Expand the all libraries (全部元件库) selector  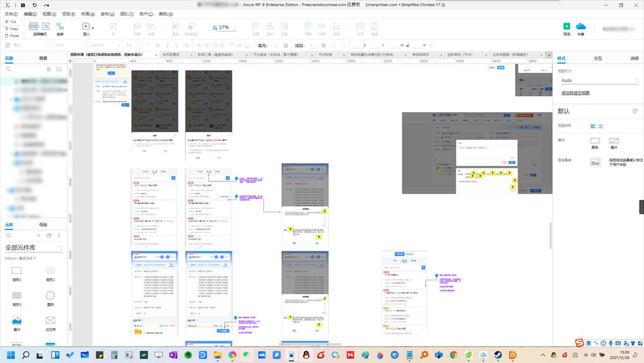(x=33, y=248)
